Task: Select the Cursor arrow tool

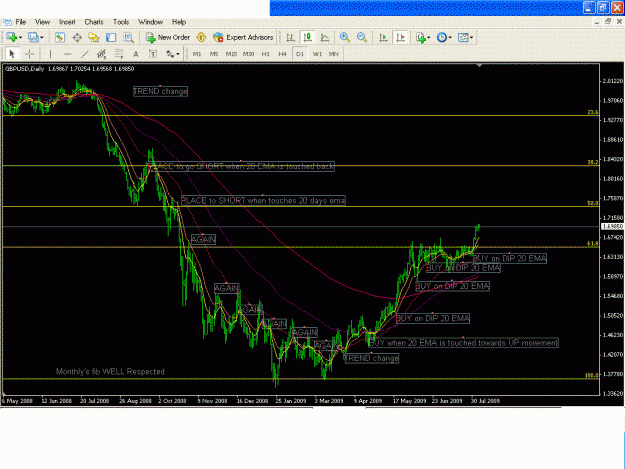Action: (x=12, y=54)
